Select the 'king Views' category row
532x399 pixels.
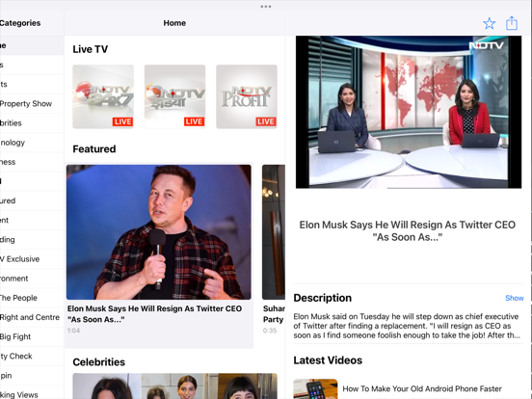pos(32,393)
